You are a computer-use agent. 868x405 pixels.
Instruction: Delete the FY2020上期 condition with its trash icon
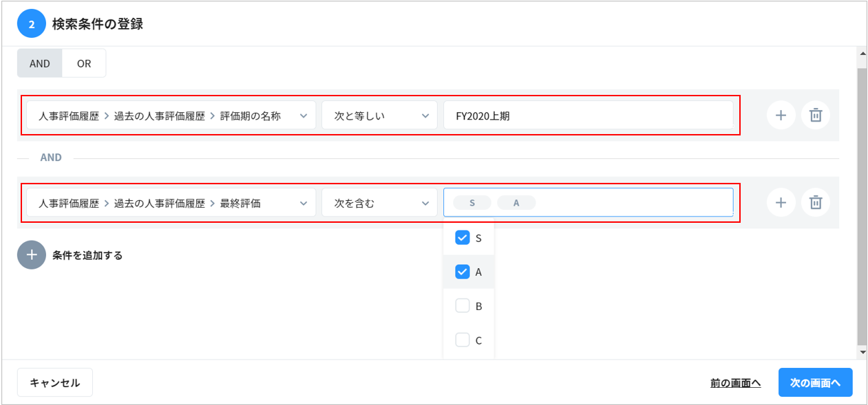pos(815,116)
